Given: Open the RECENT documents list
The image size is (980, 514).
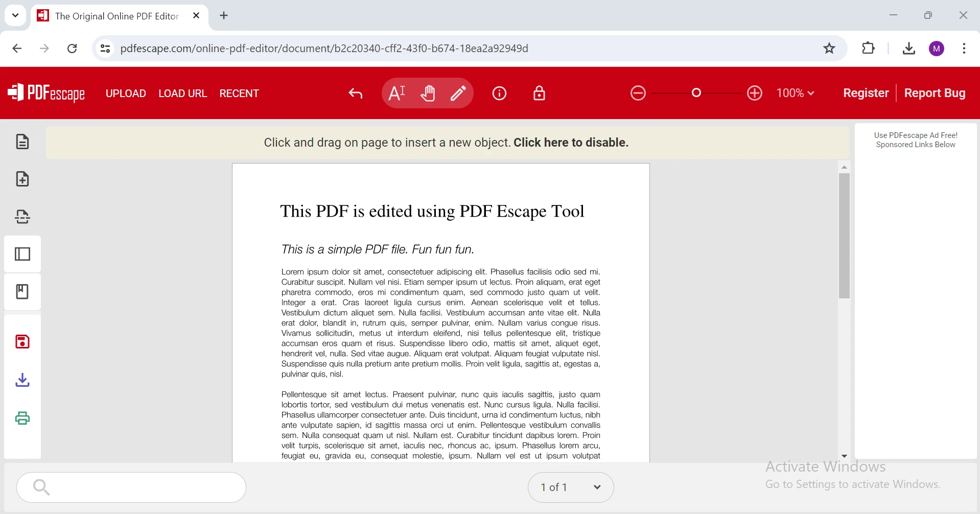Looking at the screenshot, I should tap(239, 94).
